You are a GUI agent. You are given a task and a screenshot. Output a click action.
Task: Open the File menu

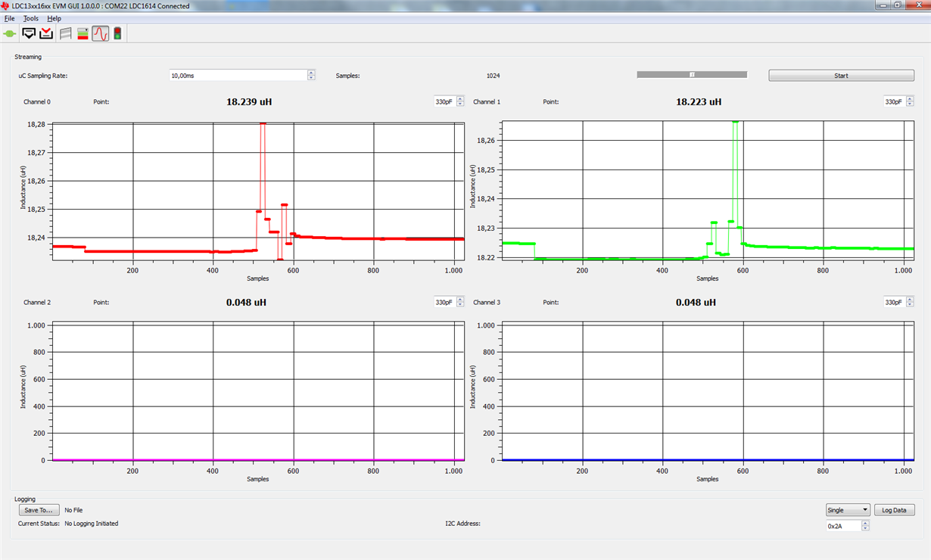pyautogui.click(x=10, y=18)
